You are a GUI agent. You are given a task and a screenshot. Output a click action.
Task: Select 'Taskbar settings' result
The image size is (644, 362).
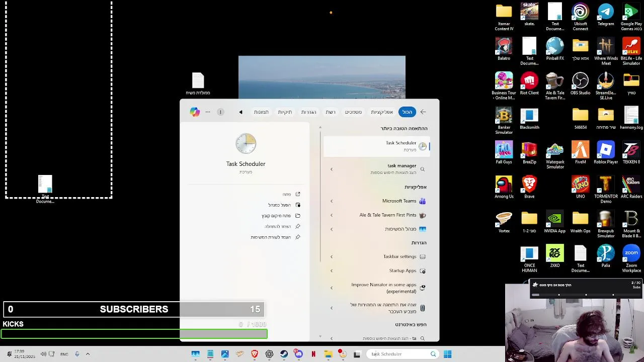(x=400, y=256)
